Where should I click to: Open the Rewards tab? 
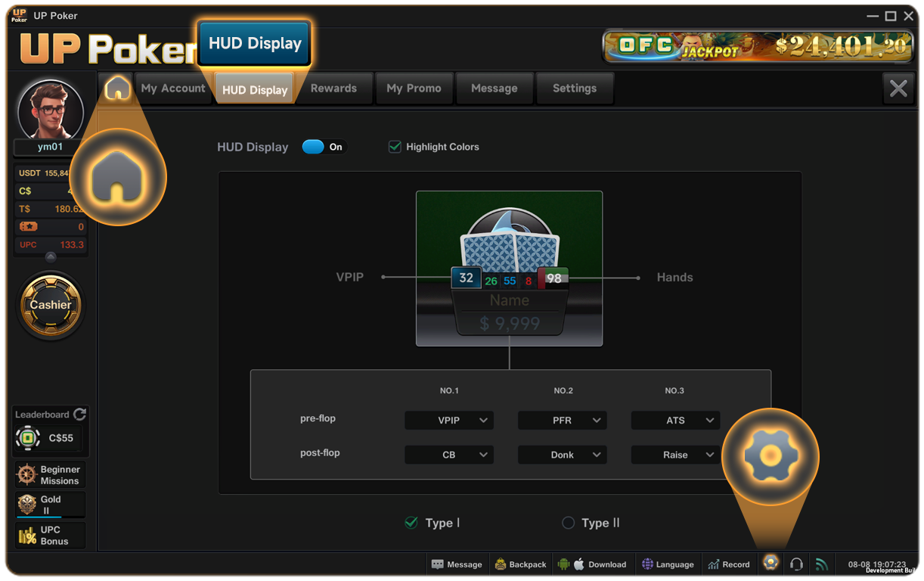[333, 89]
